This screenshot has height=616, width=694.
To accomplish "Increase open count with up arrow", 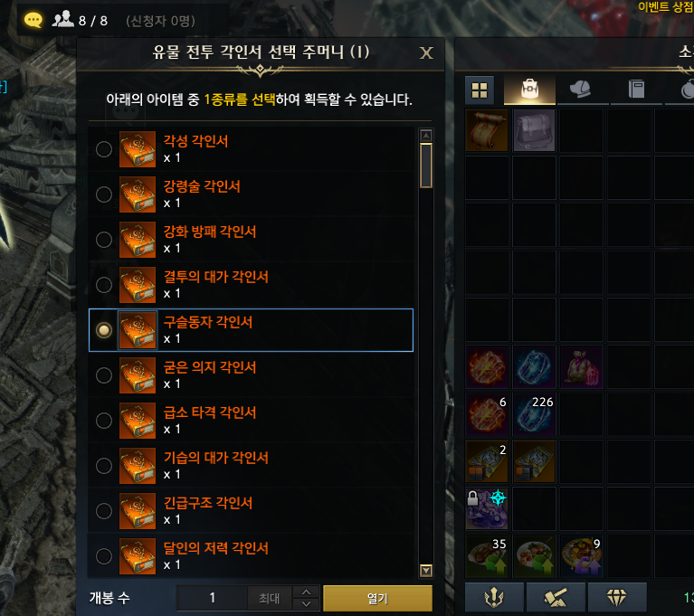I will tap(306, 592).
